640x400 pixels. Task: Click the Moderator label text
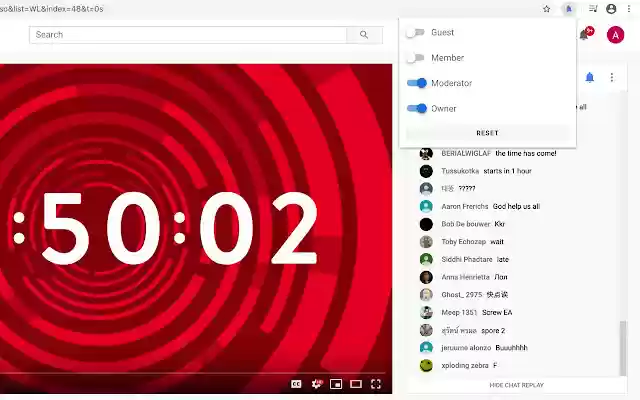[451, 83]
